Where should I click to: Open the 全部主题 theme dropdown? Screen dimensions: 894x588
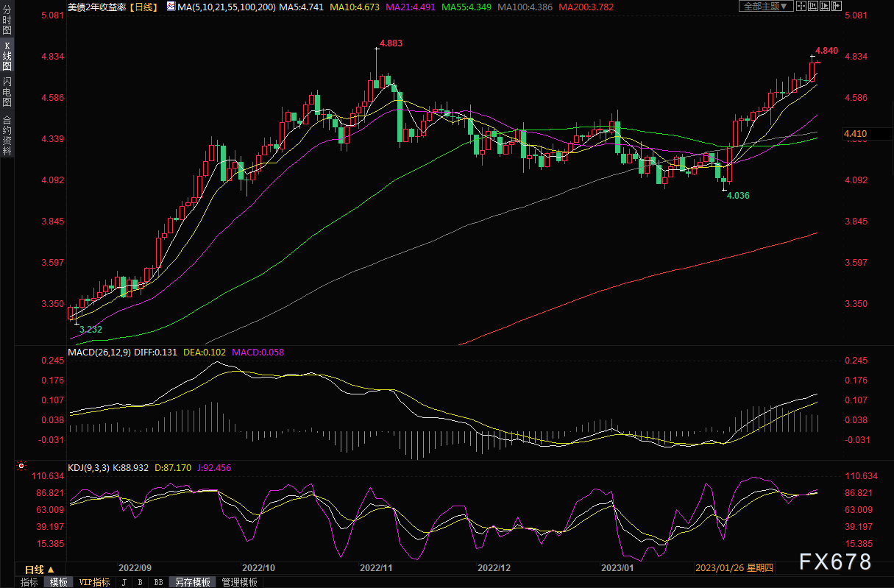765,7
